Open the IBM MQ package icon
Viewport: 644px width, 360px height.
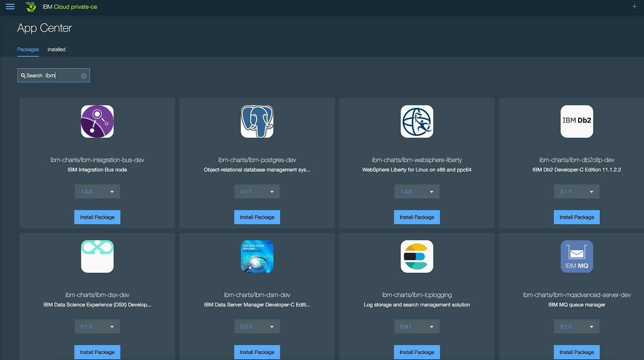(577, 257)
